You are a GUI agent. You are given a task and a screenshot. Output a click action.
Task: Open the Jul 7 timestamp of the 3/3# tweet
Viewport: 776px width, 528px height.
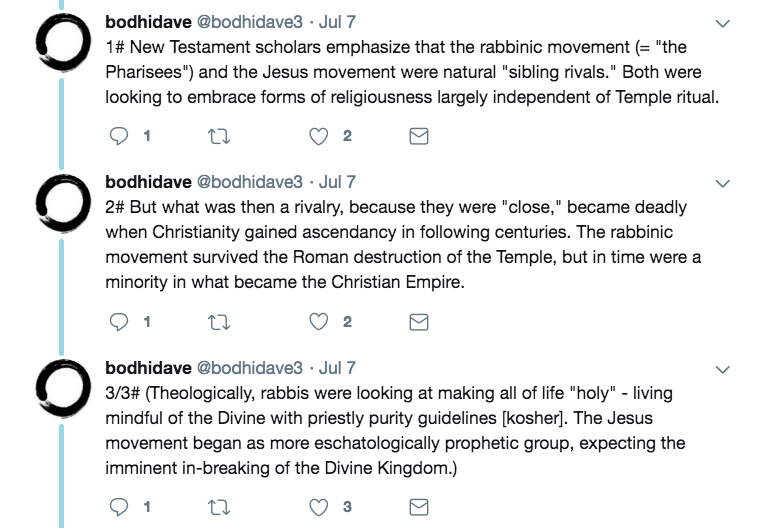coord(336,368)
